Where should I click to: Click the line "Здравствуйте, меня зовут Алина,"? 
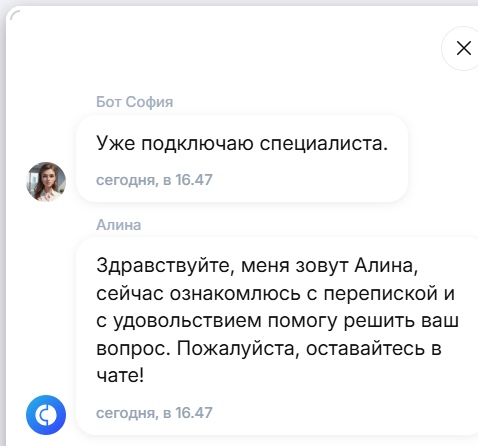[257, 266]
